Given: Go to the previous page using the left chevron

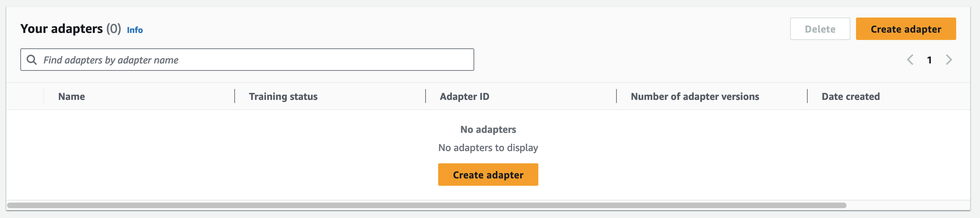Looking at the screenshot, I should tap(910, 60).
